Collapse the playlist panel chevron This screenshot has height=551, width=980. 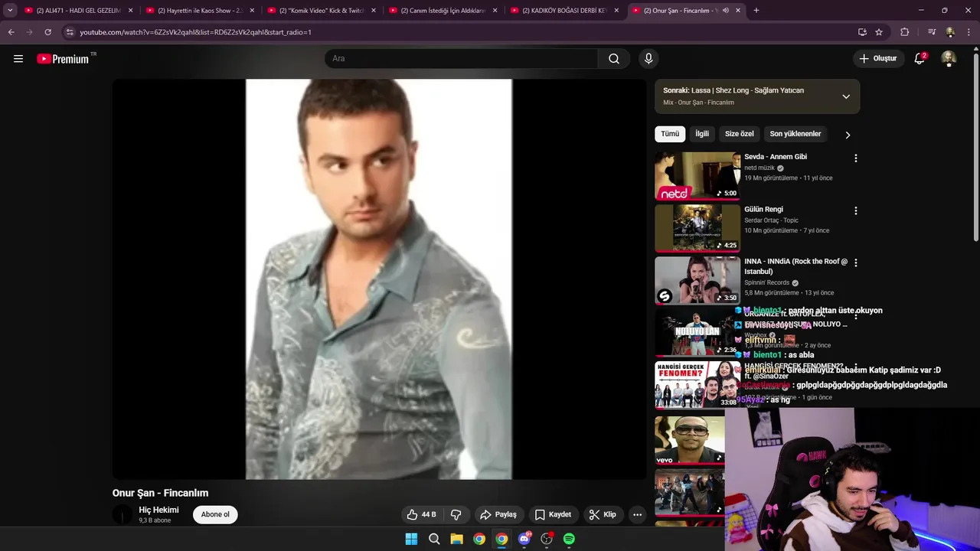(x=846, y=96)
